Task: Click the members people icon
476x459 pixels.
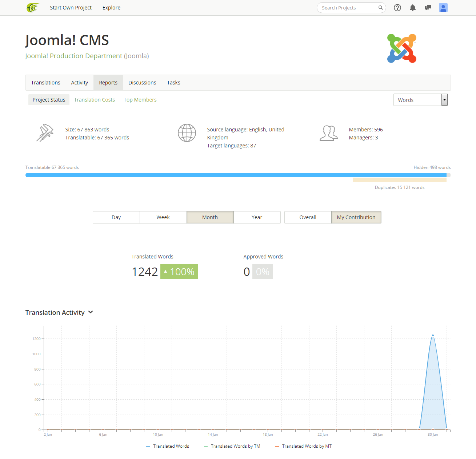Action: pyautogui.click(x=329, y=133)
